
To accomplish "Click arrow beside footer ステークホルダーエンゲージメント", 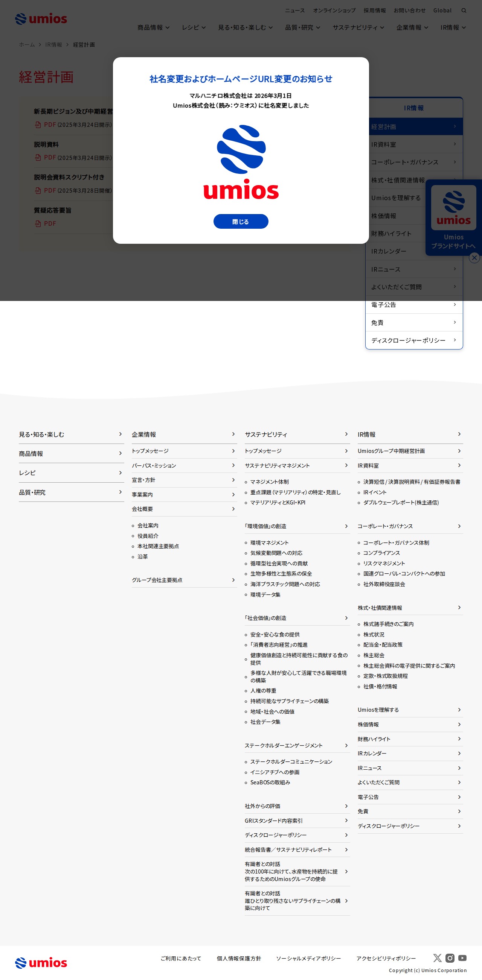I will point(346,746).
